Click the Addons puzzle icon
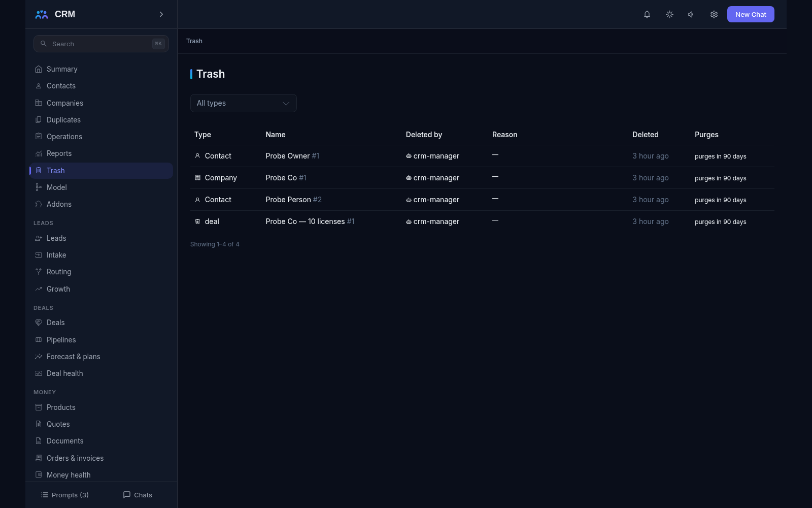Image resolution: width=812 pixels, height=508 pixels. (39, 204)
